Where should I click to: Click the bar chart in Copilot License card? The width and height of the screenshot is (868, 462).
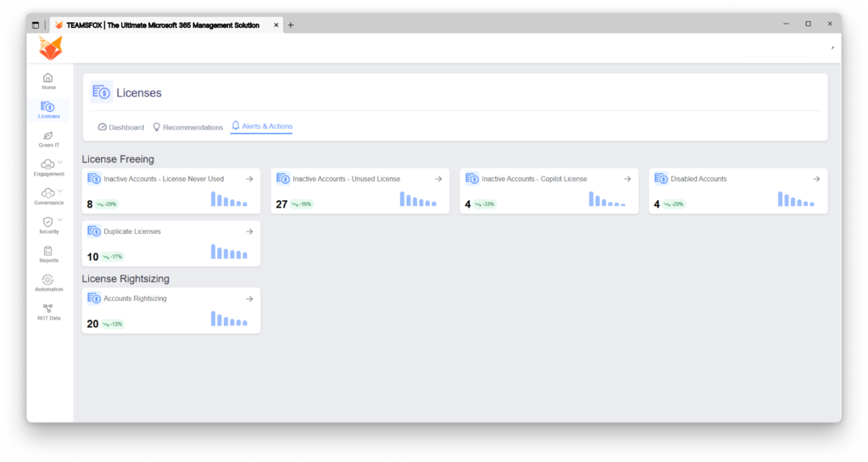coord(607,198)
